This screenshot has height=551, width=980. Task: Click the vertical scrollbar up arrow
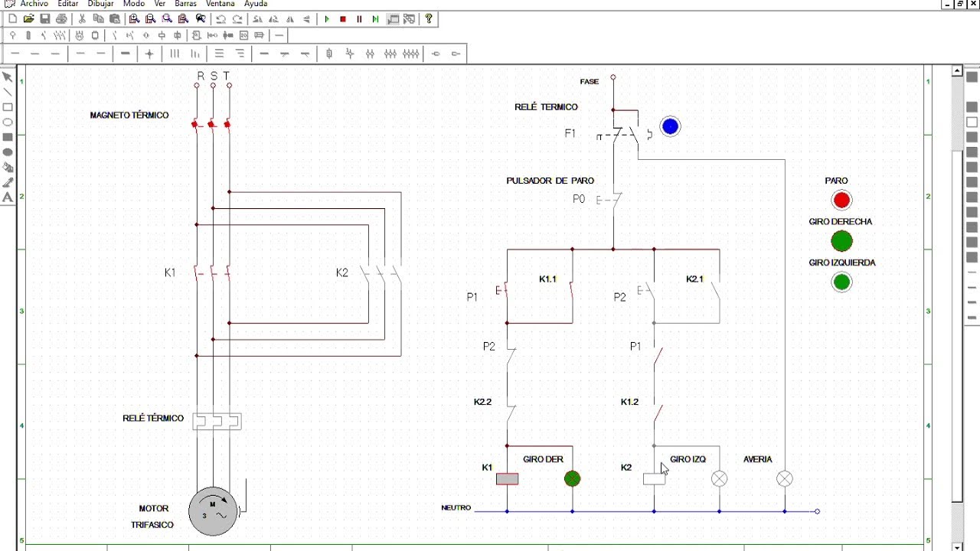tap(957, 71)
